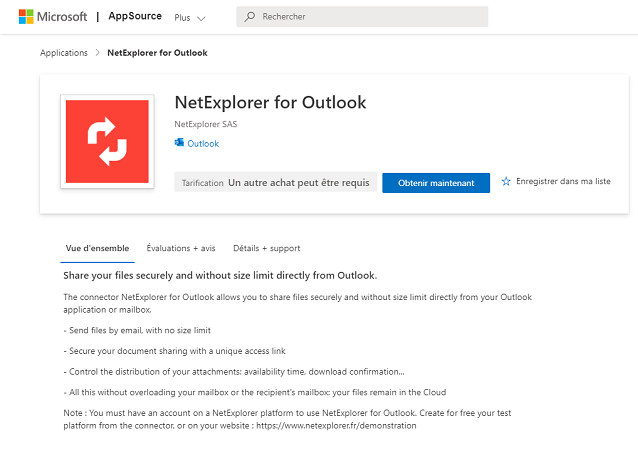Click Obtenir maintenant button
Image resolution: width=638 pixels, height=456 pixels.
[436, 183]
